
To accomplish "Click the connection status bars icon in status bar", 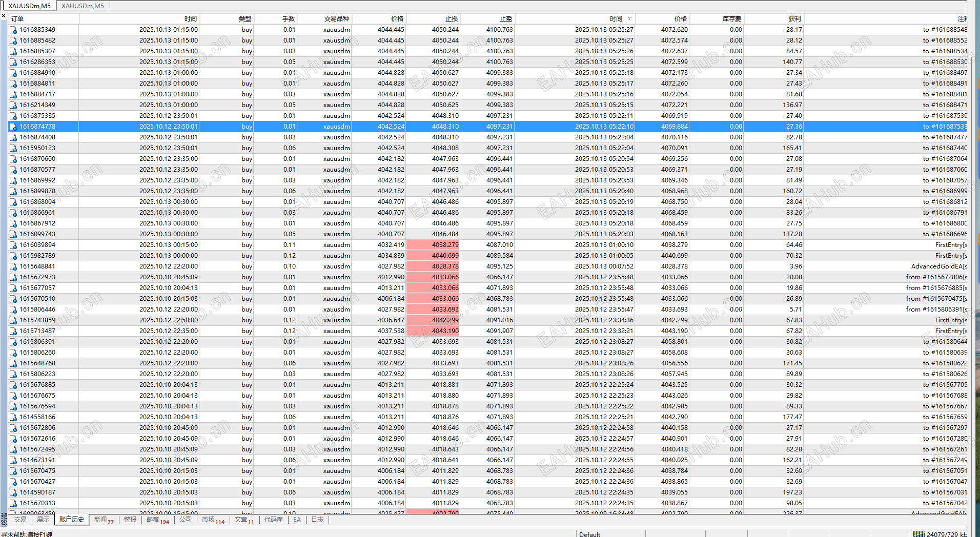I will [918, 534].
